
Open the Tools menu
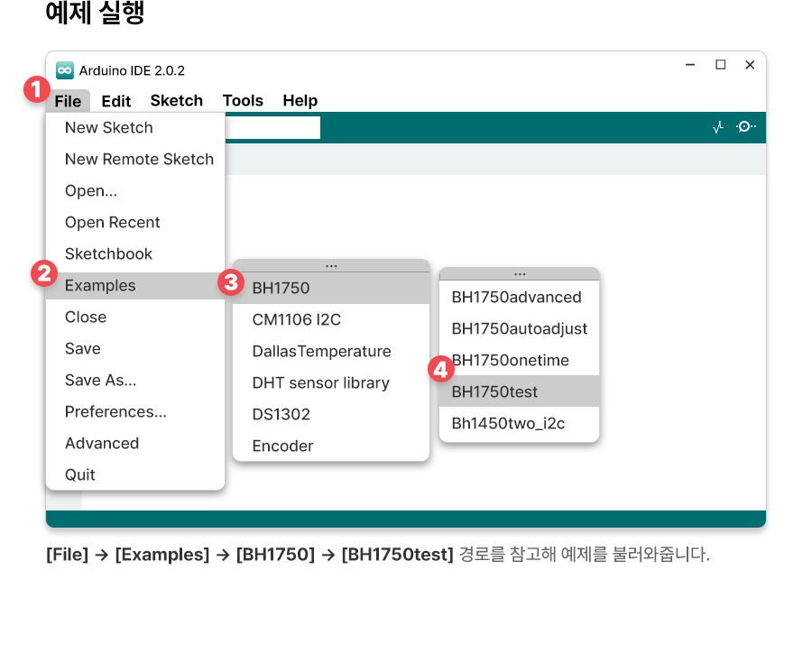(x=243, y=101)
